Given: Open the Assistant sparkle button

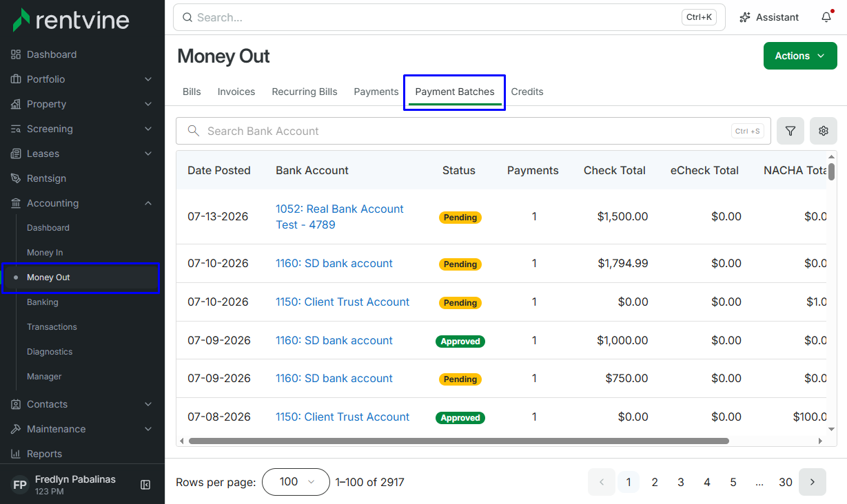Looking at the screenshot, I should (x=768, y=17).
